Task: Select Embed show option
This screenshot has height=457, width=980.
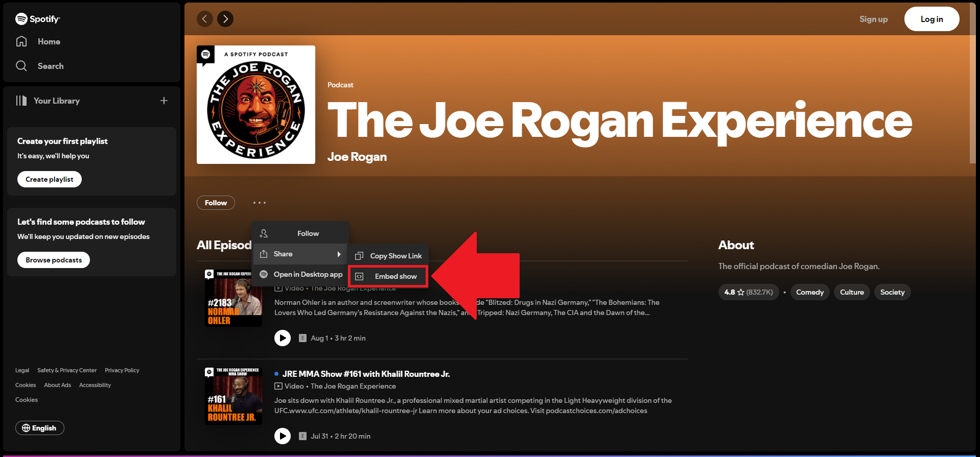Action: 388,276
